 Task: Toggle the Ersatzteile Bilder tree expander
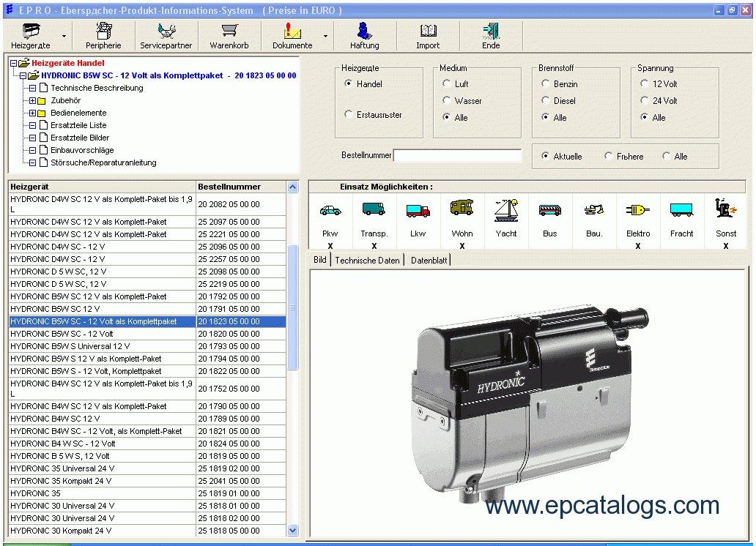tap(32, 138)
